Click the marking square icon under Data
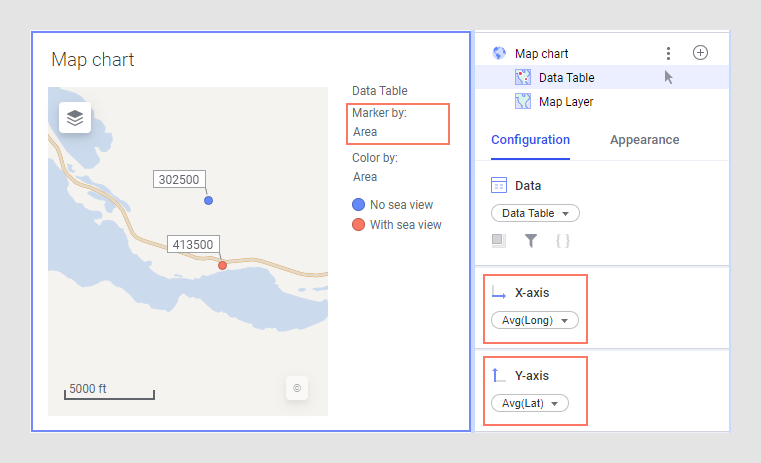 click(x=499, y=240)
